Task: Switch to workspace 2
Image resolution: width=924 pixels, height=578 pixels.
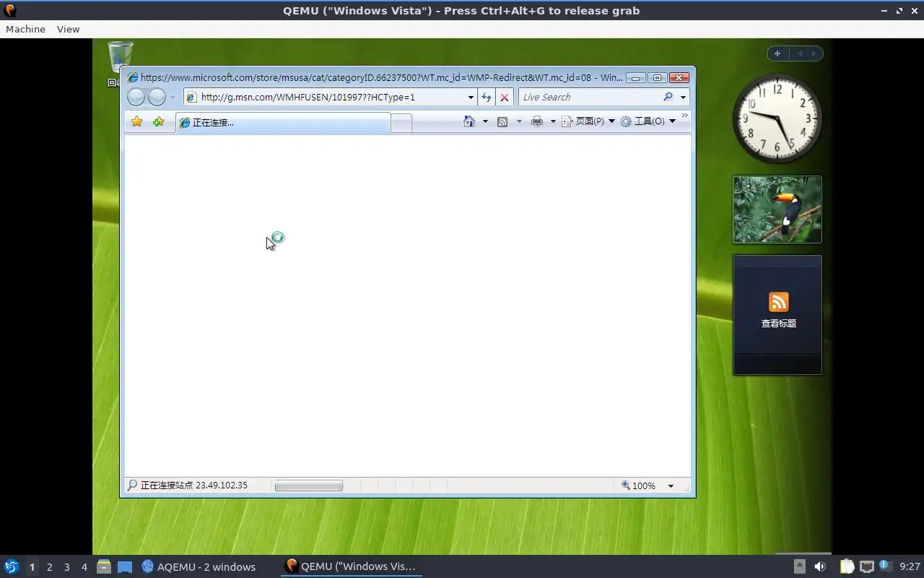Action: [49, 567]
